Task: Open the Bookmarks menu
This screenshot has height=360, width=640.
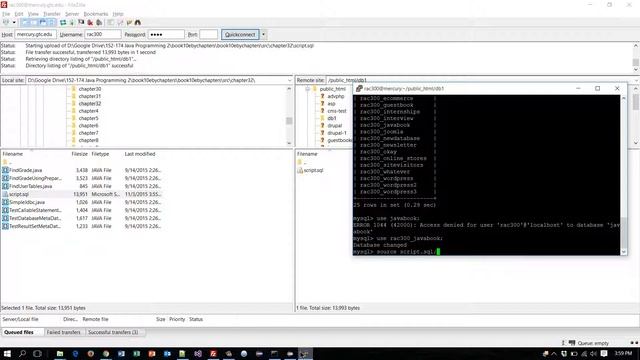Action: (x=96, y=14)
